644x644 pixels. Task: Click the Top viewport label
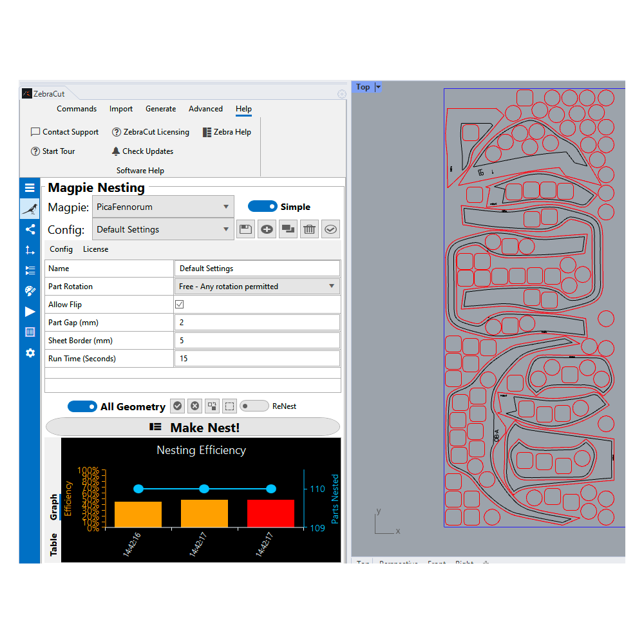(x=363, y=87)
